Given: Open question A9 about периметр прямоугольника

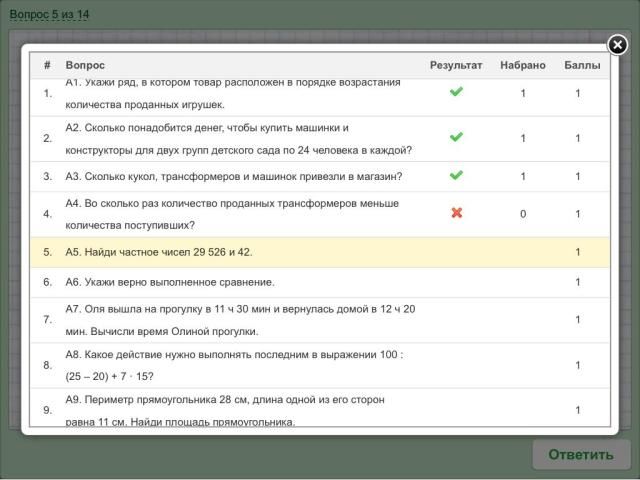Looking at the screenshot, I should pos(225,410).
